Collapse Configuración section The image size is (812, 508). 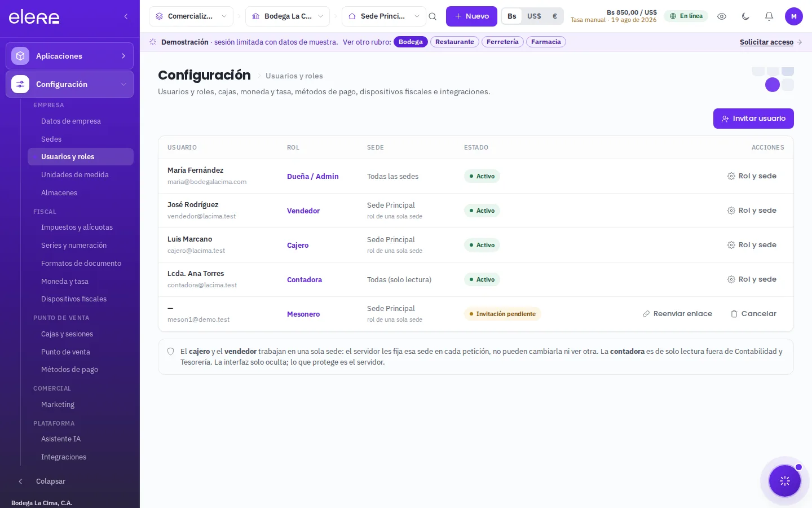(x=70, y=84)
